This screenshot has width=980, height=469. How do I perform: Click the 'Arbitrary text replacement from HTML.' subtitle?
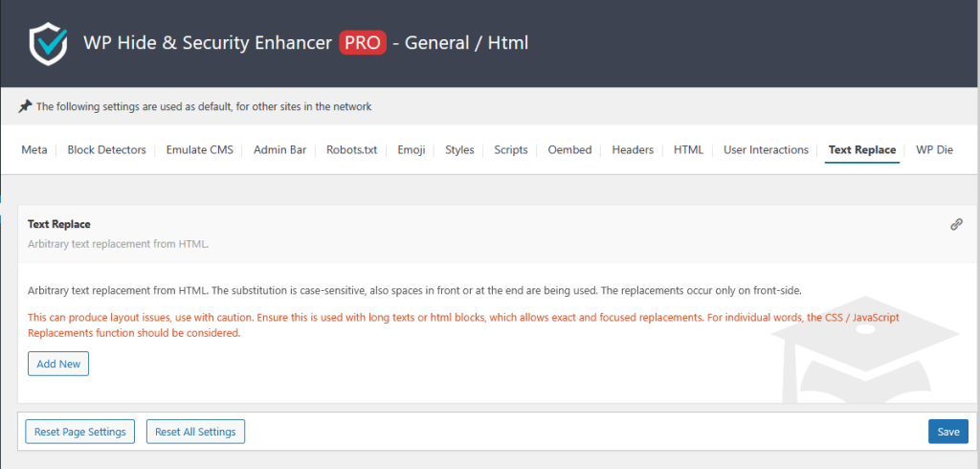[118, 244]
